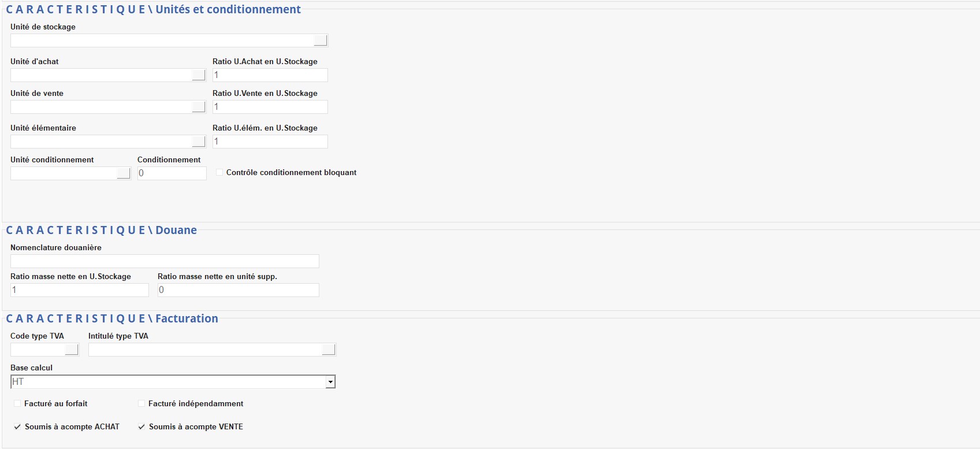The image size is (980, 449).
Task: Expand the Base calcul dropdown arrow
Action: 330,382
